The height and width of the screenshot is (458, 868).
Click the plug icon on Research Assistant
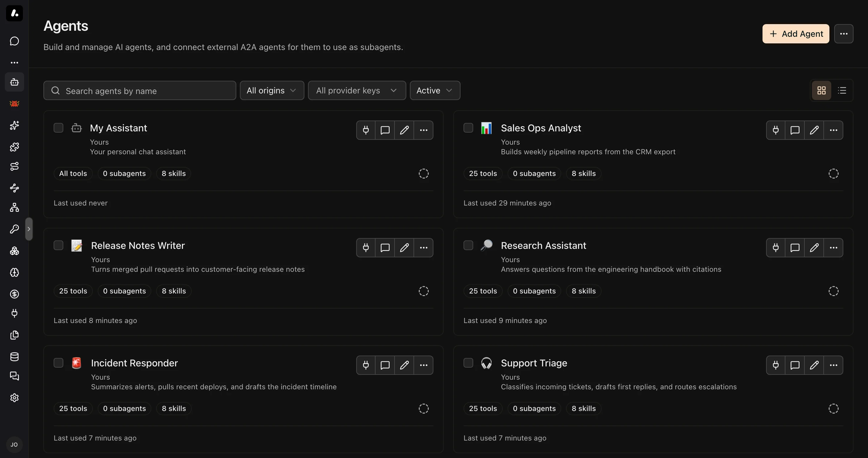click(x=776, y=247)
